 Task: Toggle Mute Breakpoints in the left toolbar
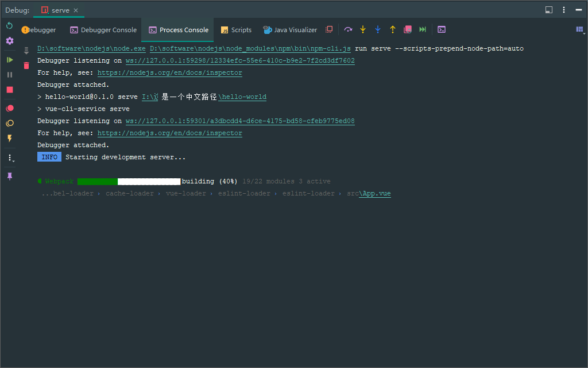9,122
